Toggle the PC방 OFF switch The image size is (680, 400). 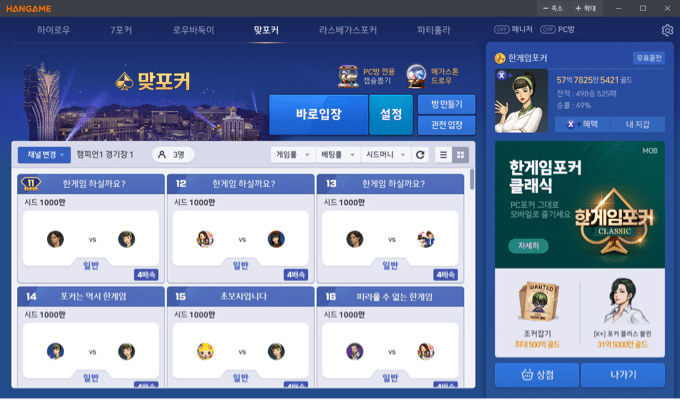[x=548, y=30]
